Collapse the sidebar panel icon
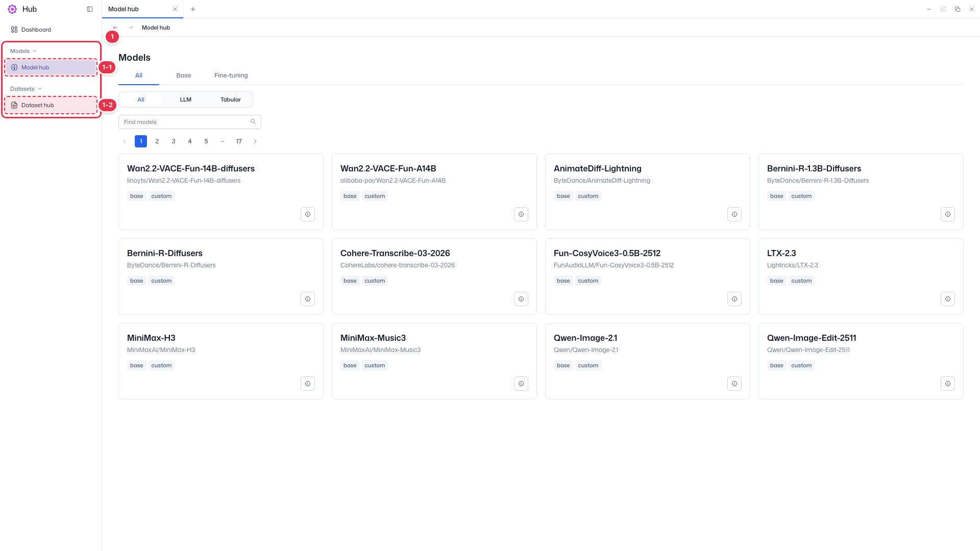The image size is (980, 551). click(x=90, y=9)
